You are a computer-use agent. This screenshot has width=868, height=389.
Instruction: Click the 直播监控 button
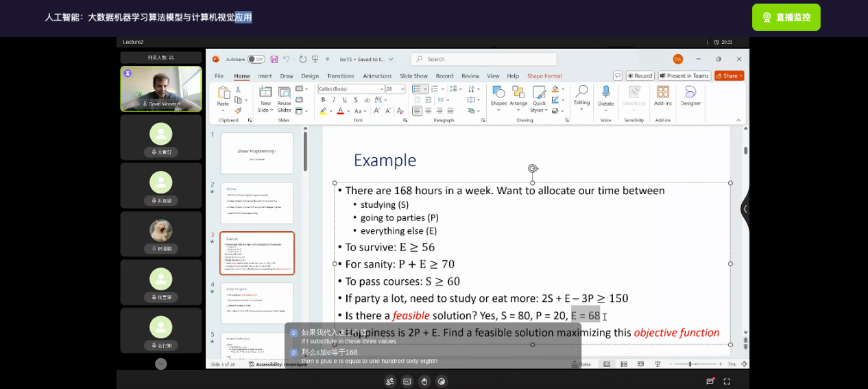[786, 17]
